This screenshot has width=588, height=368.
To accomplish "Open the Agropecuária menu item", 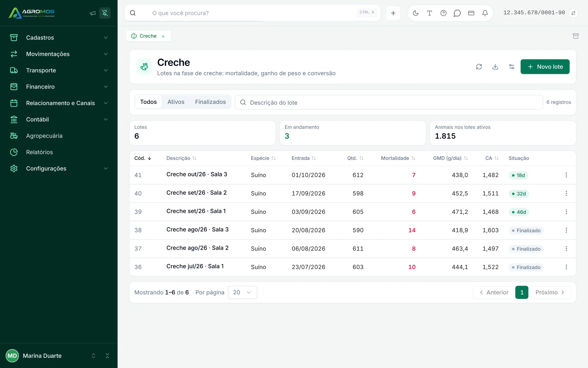I will coord(59,136).
